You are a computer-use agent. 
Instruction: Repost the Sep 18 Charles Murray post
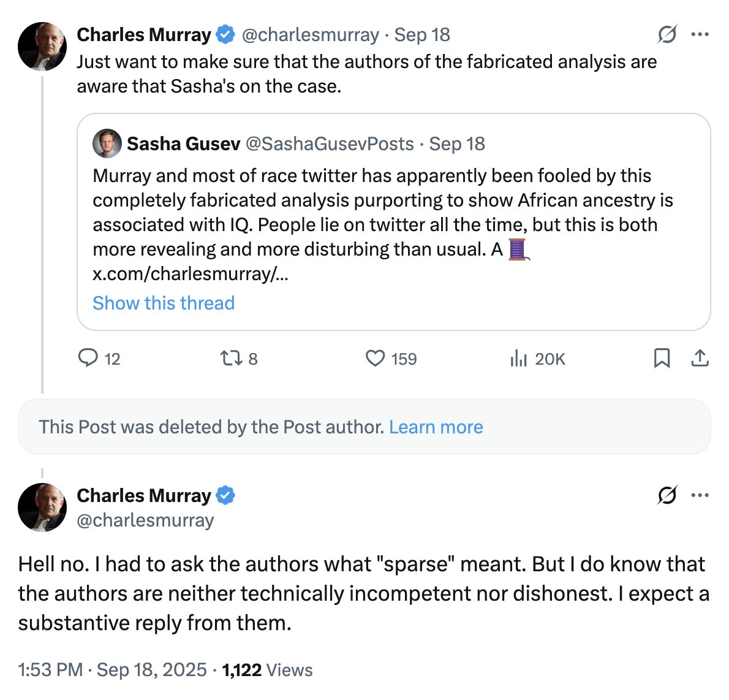click(232, 358)
